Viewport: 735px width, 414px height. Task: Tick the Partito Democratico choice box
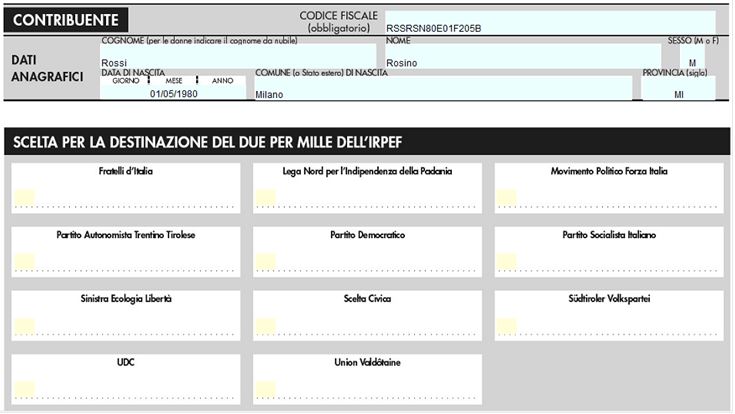coord(266,261)
